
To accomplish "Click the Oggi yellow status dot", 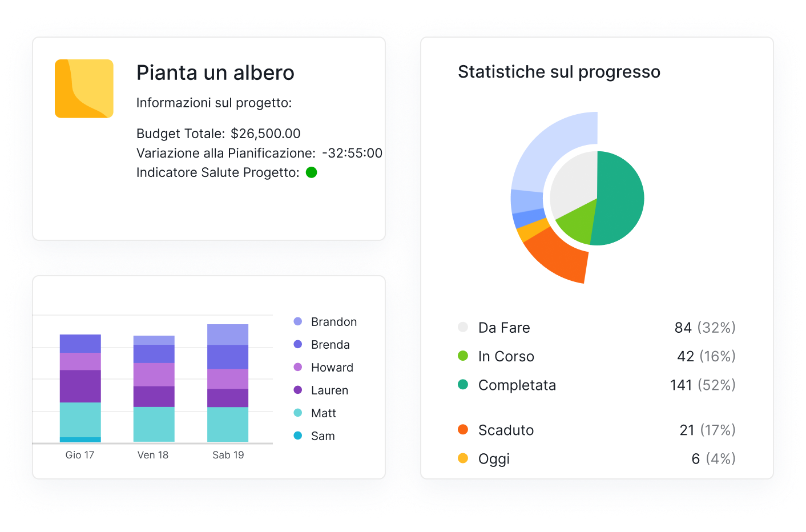I will [463, 458].
